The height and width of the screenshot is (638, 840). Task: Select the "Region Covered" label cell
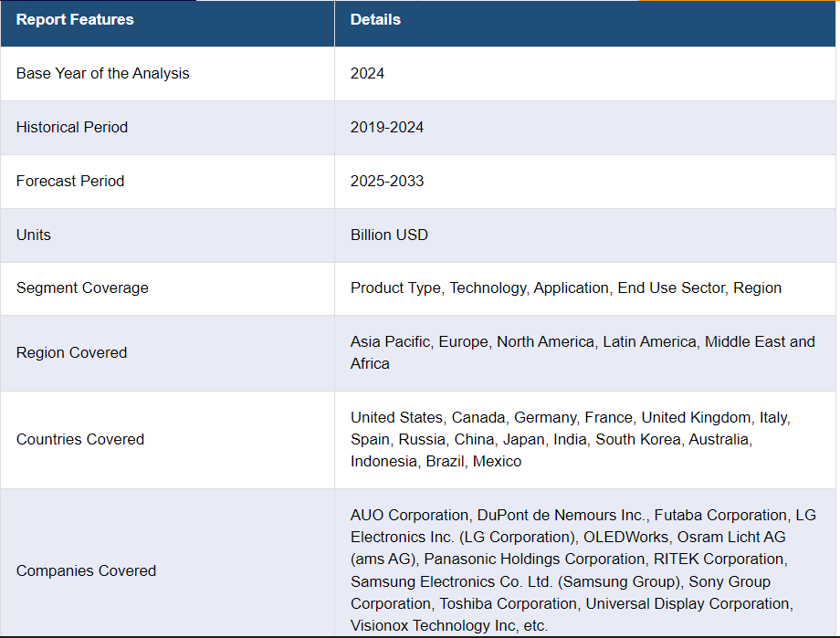pyautogui.click(x=71, y=352)
